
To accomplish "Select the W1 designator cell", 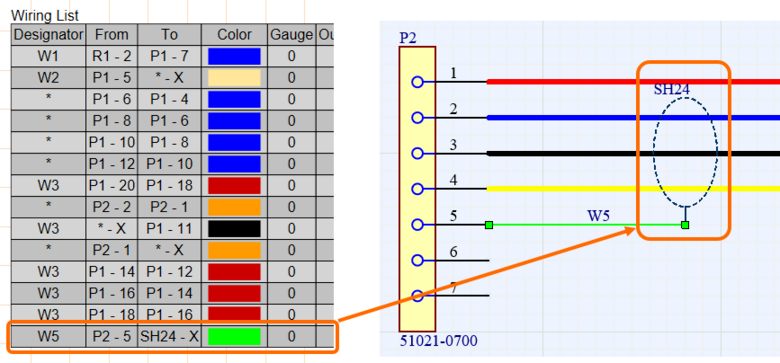I will (48, 56).
